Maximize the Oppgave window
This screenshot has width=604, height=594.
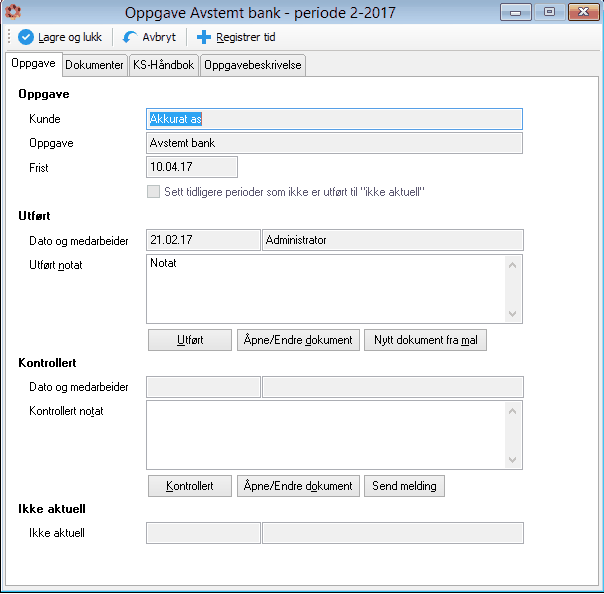(549, 12)
